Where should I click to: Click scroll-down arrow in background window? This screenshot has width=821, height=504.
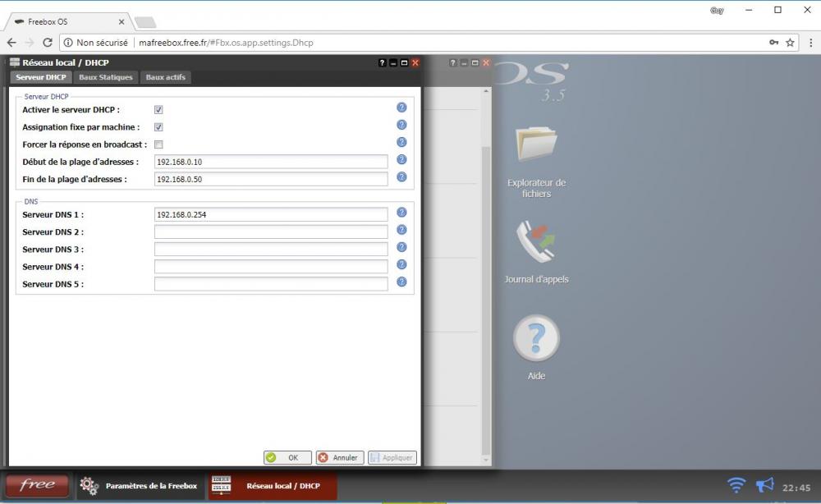tap(486, 460)
